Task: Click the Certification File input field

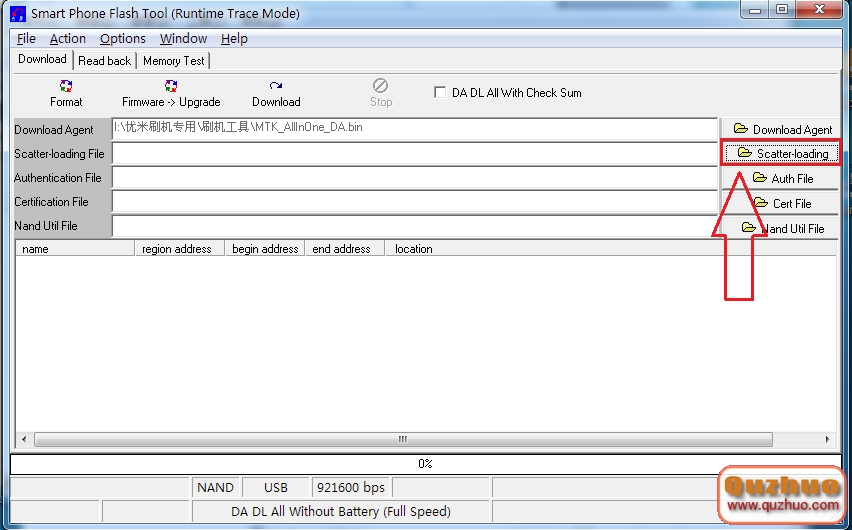Action: tap(415, 201)
